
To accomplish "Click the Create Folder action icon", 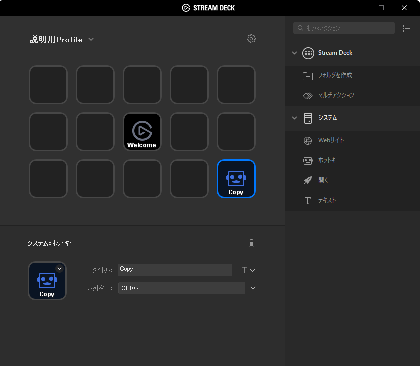I will 308,75.
